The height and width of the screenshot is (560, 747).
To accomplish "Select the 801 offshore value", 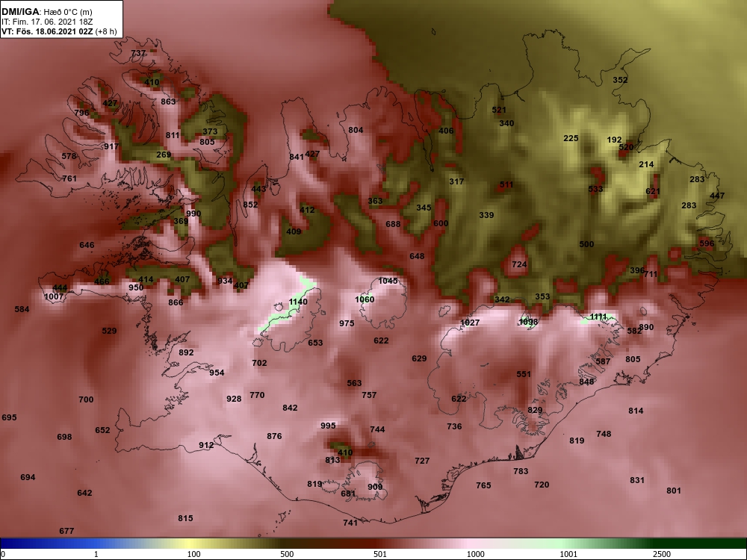I will (674, 490).
